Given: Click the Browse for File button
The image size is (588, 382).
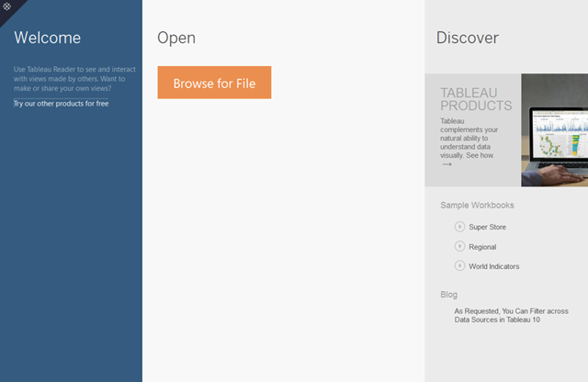Looking at the screenshot, I should [214, 83].
